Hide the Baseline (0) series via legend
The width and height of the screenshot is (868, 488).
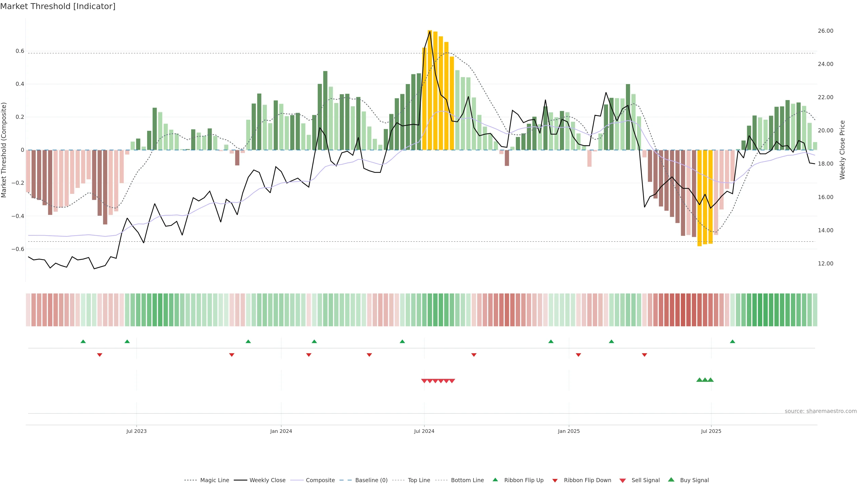[371, 480]
